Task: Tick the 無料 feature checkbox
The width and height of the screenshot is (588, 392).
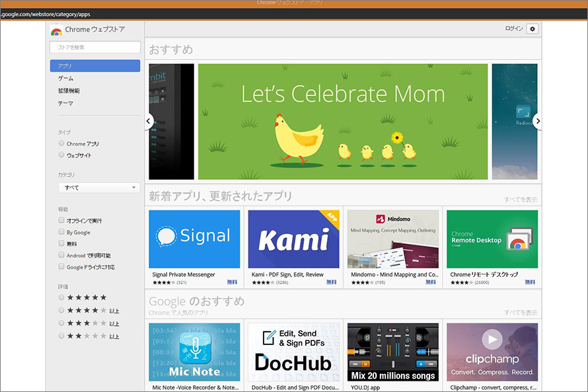Action: [x=61, y=243]
